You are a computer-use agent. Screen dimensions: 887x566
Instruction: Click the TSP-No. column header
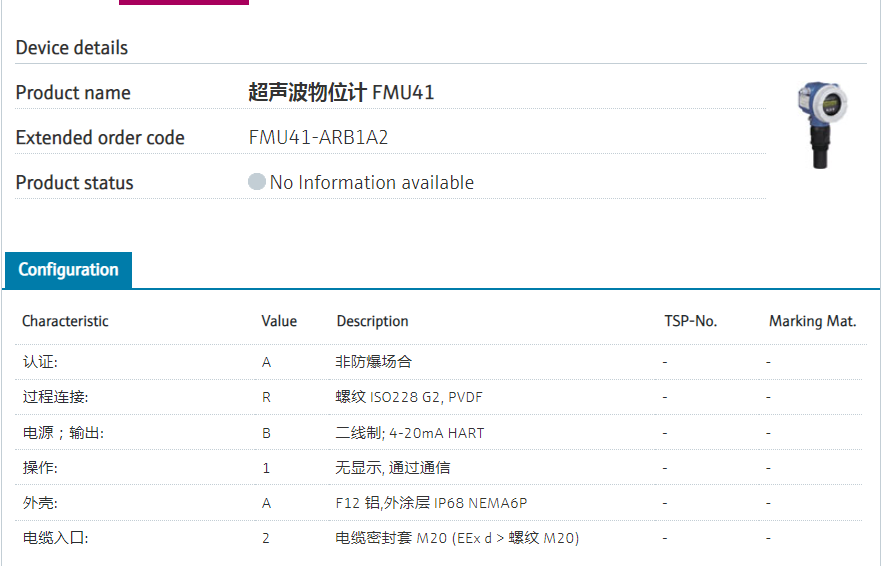(x=690, y=321)
